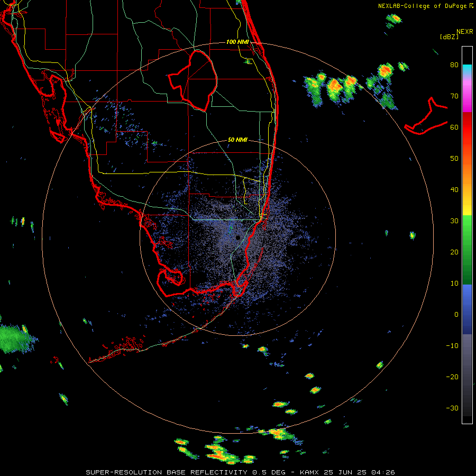Click the "50 NMI" range ring label
The image size is (476, 476).
(x=237, y=140)
